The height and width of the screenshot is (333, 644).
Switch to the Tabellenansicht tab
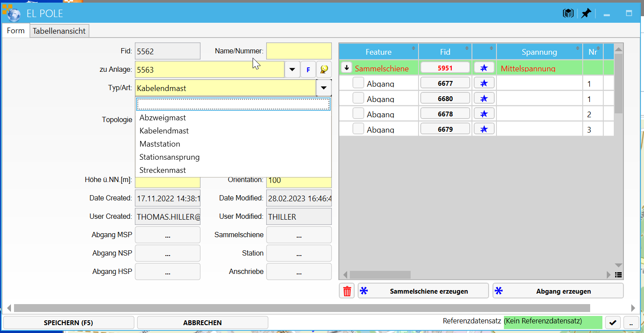pos(59,31)
